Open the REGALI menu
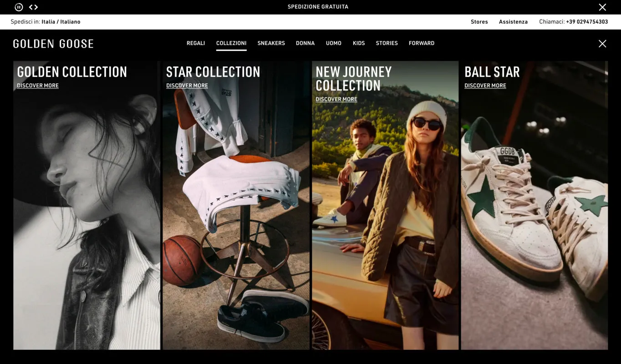 pyautogui.click(x=196, y=43)
